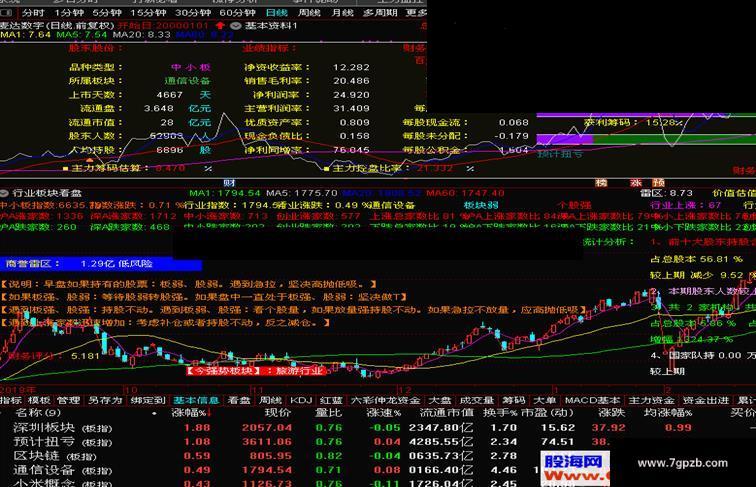Click the purple 获利筹码 progress bar
The height and width of the screenshot is (487, 756).
pyautogui.click(x=564, y=139)
